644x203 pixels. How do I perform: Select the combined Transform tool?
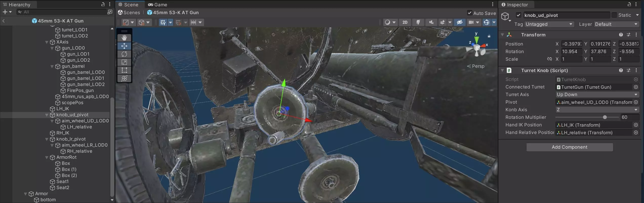click(124, 78)
